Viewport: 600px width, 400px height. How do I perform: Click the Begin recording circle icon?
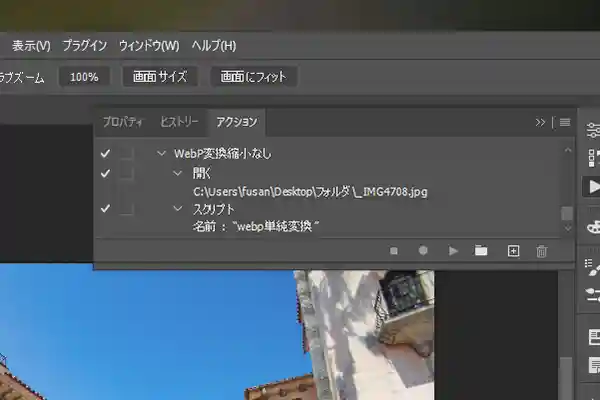(x=423, y=251)
